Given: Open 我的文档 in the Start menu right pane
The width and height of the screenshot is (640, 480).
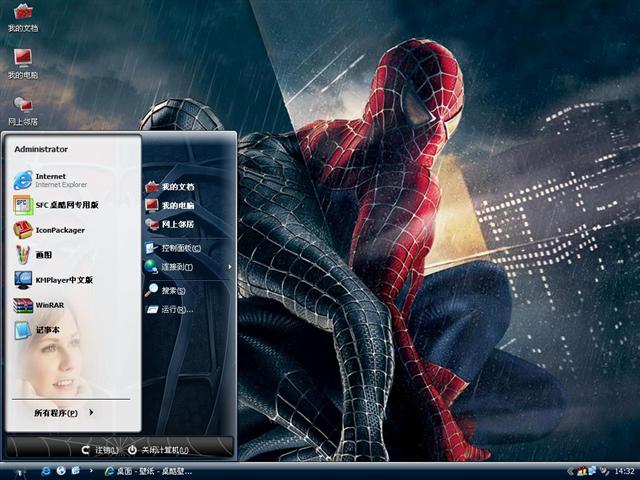Looking at the screenshot, I should pyautogui.click(x=170, y=187).
